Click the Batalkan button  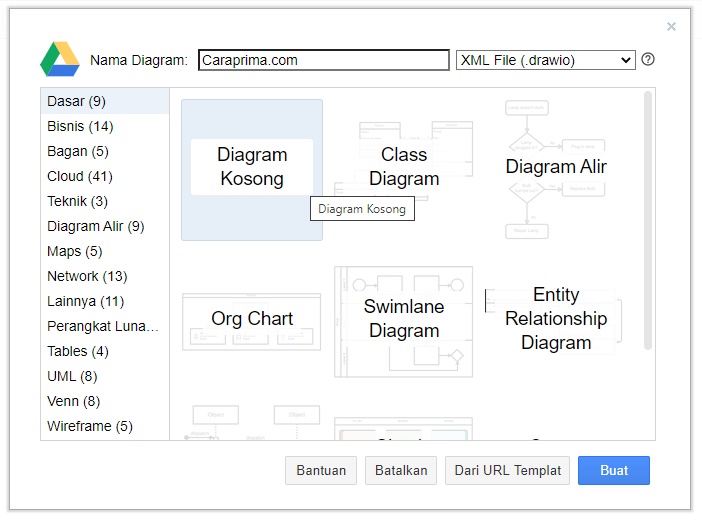[x=401, y=470]
